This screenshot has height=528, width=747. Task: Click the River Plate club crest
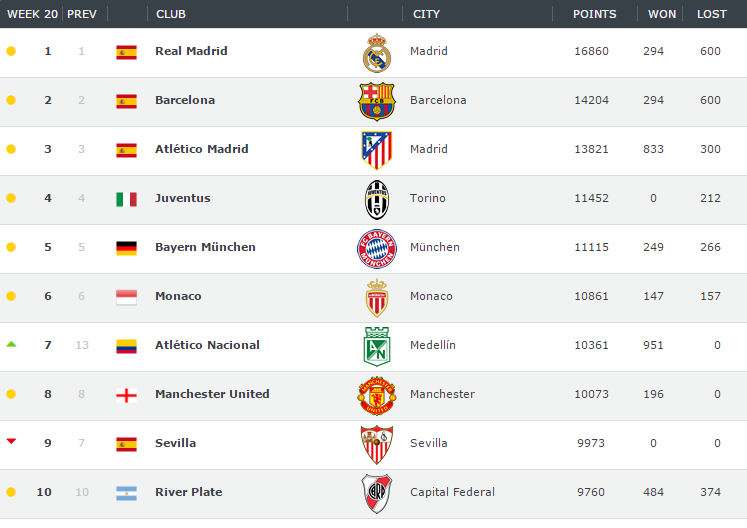point(377,493)
